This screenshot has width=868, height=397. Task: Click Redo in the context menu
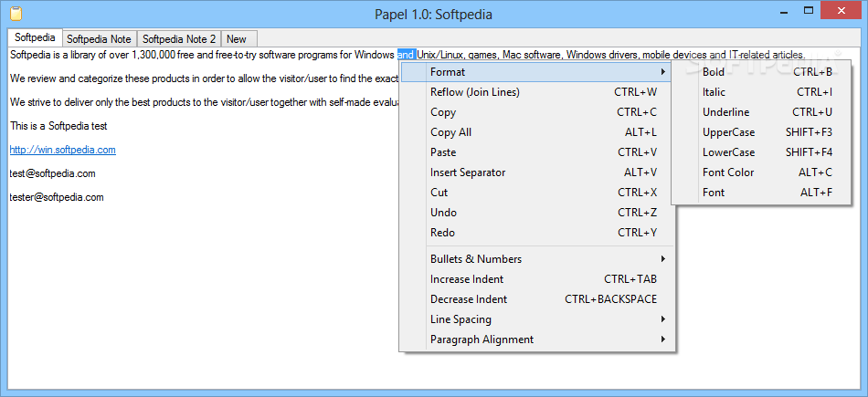(535, 233)
